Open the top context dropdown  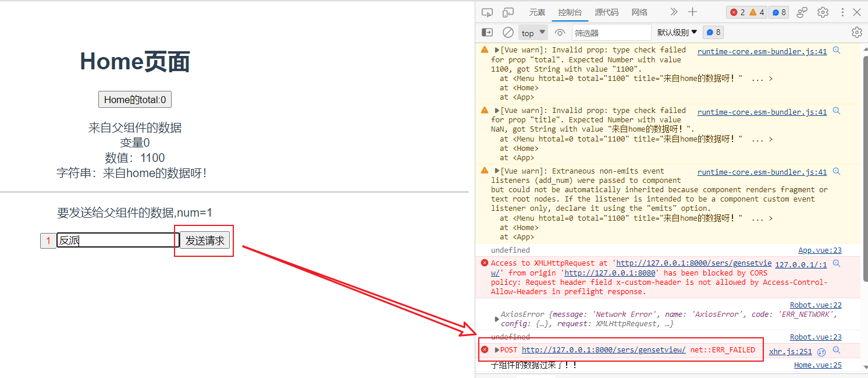(x=533, y=33)
